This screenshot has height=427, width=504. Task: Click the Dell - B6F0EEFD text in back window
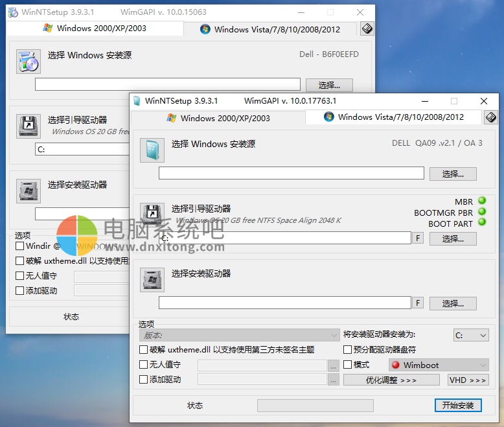pos(329,54)
